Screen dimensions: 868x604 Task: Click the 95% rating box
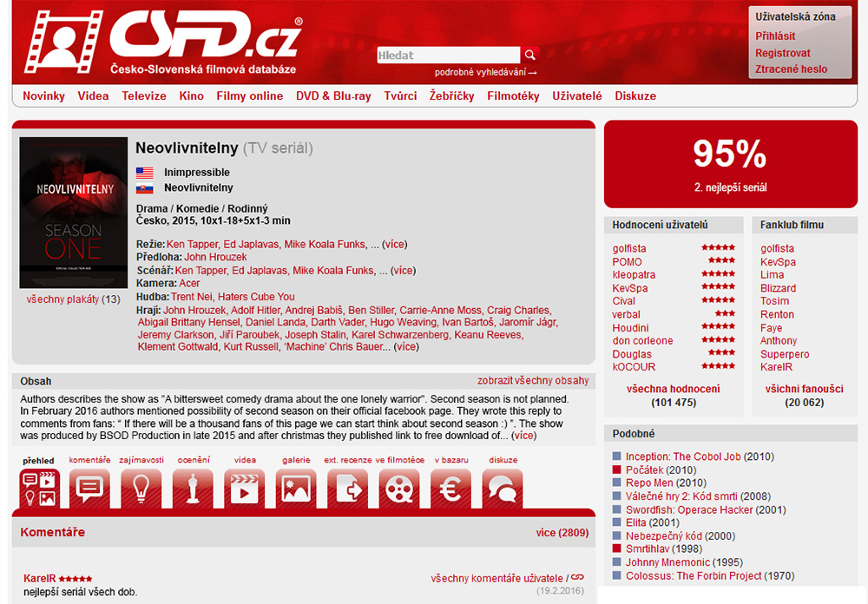pos(731,164)
